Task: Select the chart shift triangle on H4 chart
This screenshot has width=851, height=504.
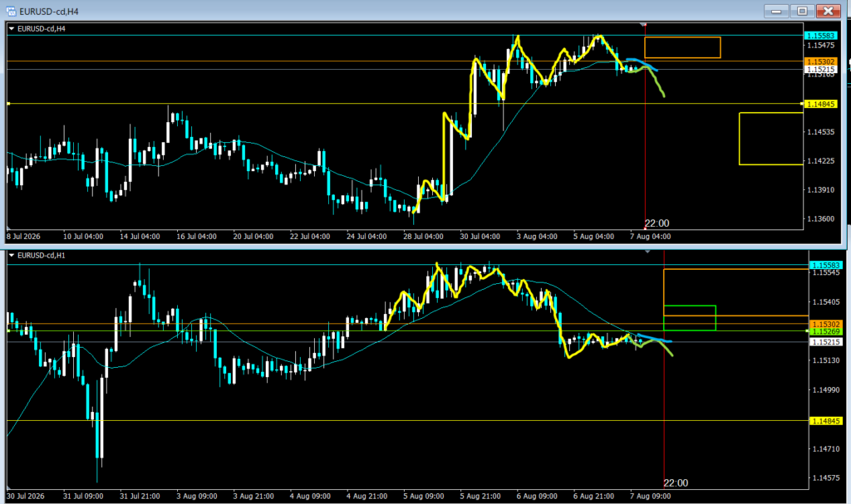Action: pyautogui.click(x=644, y=24)
